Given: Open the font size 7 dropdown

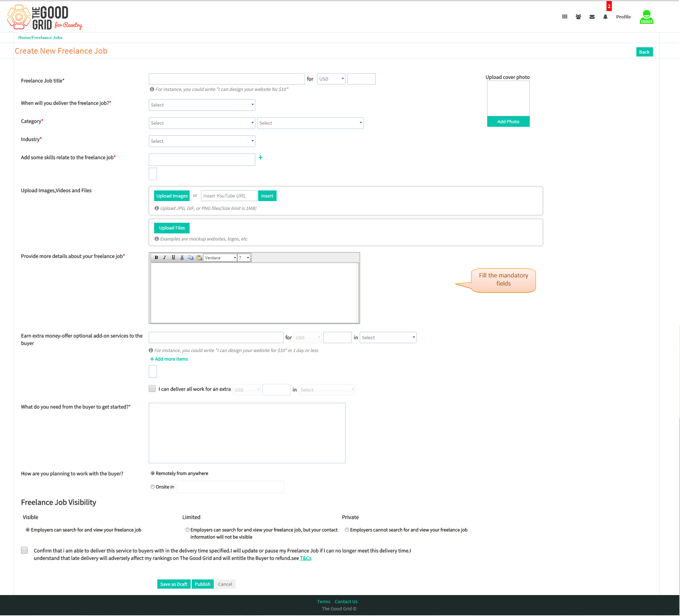Looking at the screenshot, I should point(244,258).
